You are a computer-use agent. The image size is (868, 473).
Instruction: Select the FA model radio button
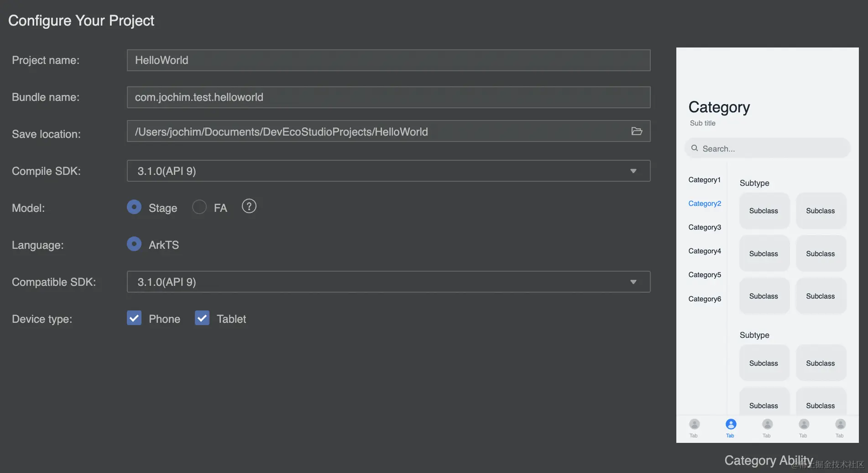click(x=199, y=207)
